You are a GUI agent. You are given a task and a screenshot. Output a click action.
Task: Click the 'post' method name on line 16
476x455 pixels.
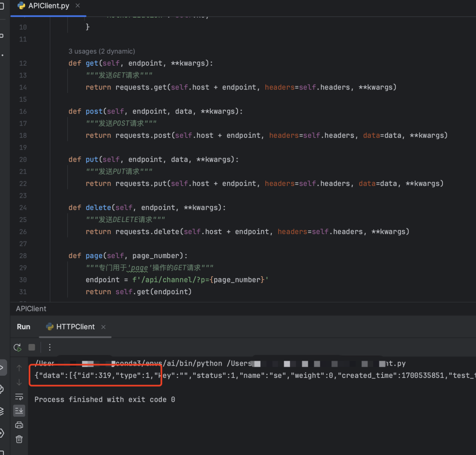(x=94, y=111)
